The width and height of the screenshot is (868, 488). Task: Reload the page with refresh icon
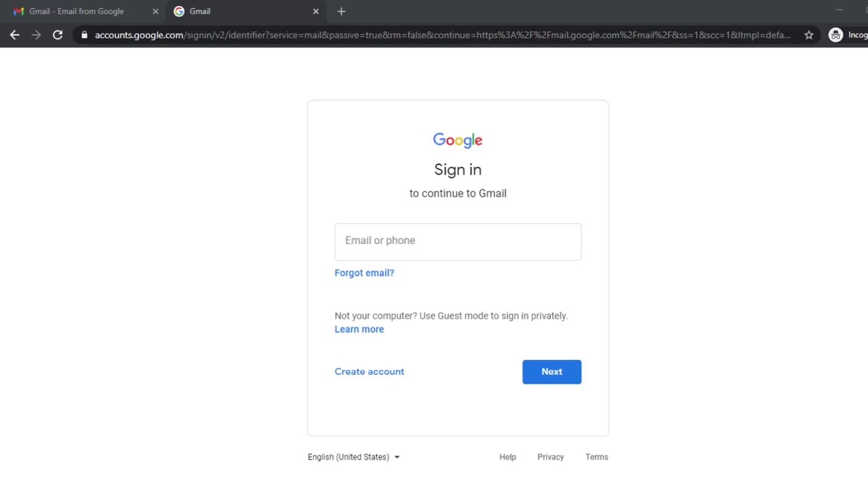click(x=58, y=35)
